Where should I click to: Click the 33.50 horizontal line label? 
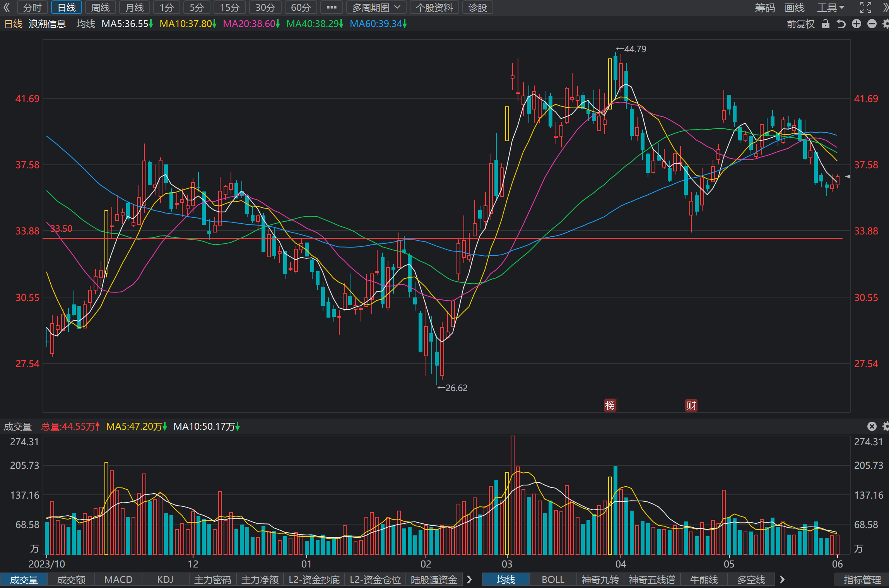[x=62, y=229]
